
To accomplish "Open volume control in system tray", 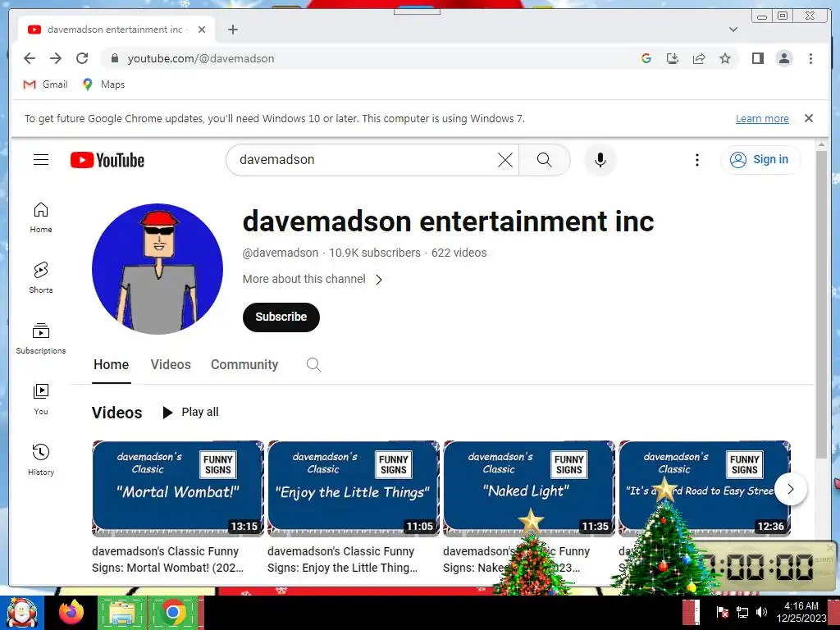I will (761, 612).
